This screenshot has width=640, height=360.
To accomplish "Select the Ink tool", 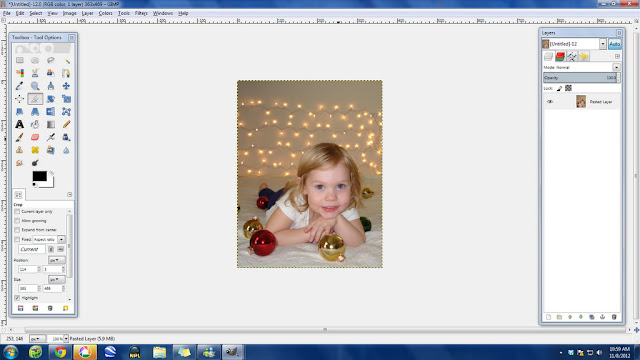I will [x=66, y=137].
